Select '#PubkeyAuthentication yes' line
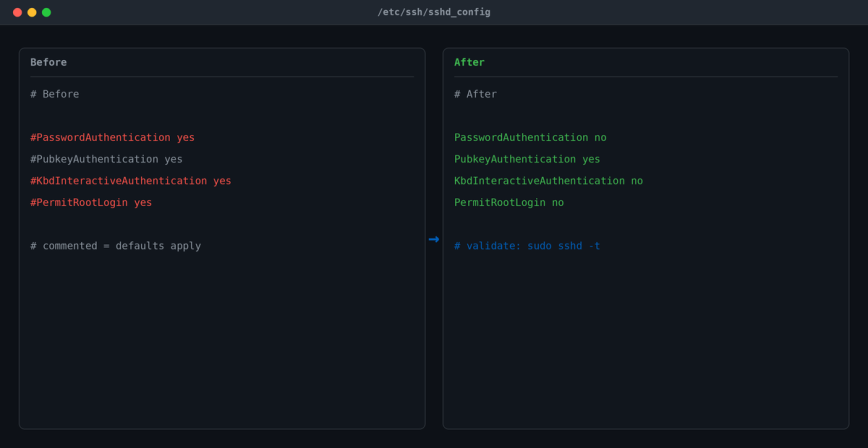The width and height of the screenshot is (868, 448). [x=106, y=159]
